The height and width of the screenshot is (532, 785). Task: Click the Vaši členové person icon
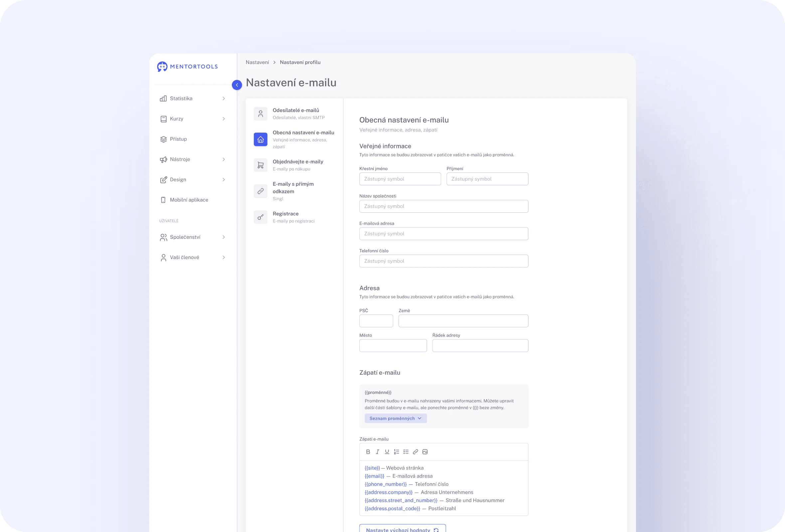tap(163, 258)
